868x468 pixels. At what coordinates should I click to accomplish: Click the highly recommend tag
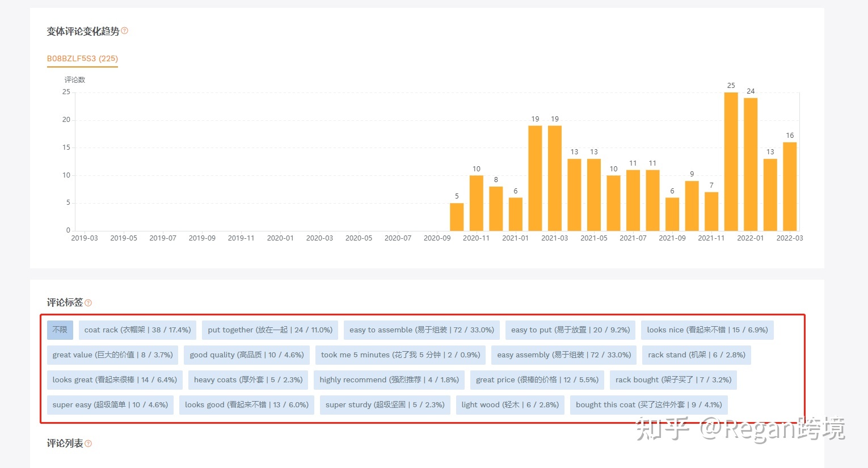[389, 380]
